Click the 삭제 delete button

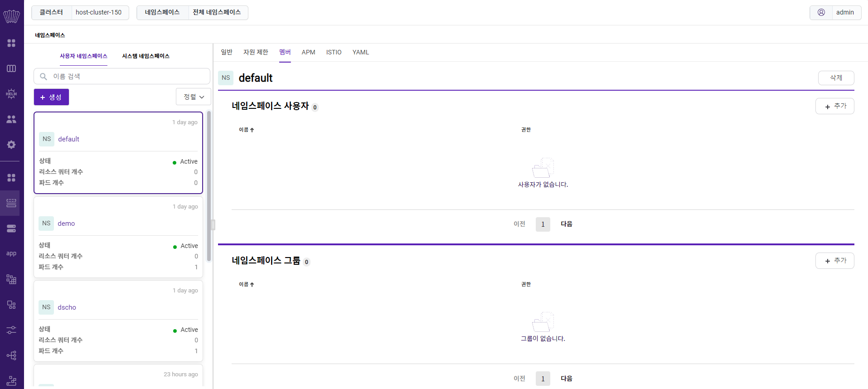coord(836,78)
